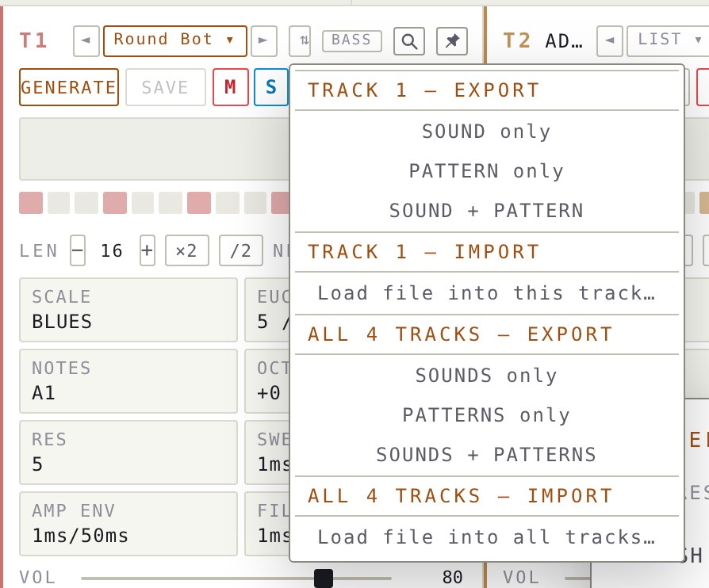Viewport: 709px width, 588px height.
Task: Open the AMP ENV 1ms/50ms parameter box
Action: coord(128,524)
